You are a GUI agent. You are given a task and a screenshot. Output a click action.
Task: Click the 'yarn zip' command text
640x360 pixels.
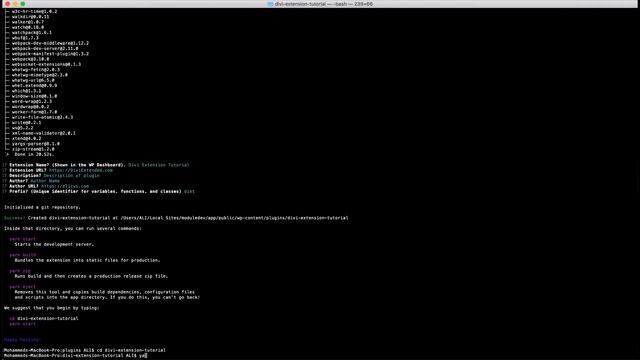click(x=20, y=271)
